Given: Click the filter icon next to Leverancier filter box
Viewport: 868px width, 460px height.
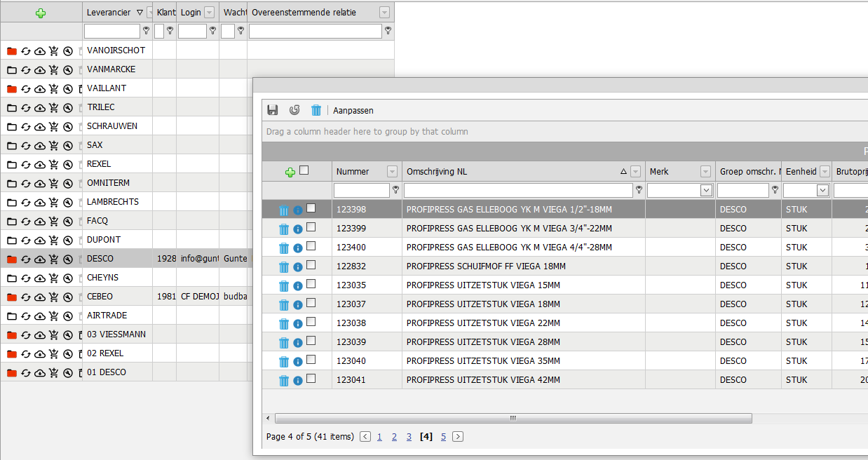Looking at the screenshot, I should coord(147,31).
